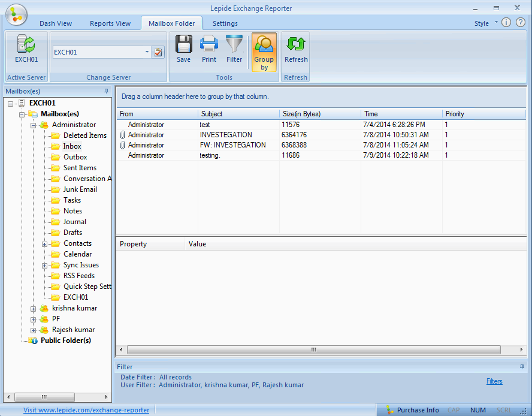This screenshot has width=532, height=416.
Task: Switch to the Reports View tab
Action: pyautogui.click(x=110, y=23)
